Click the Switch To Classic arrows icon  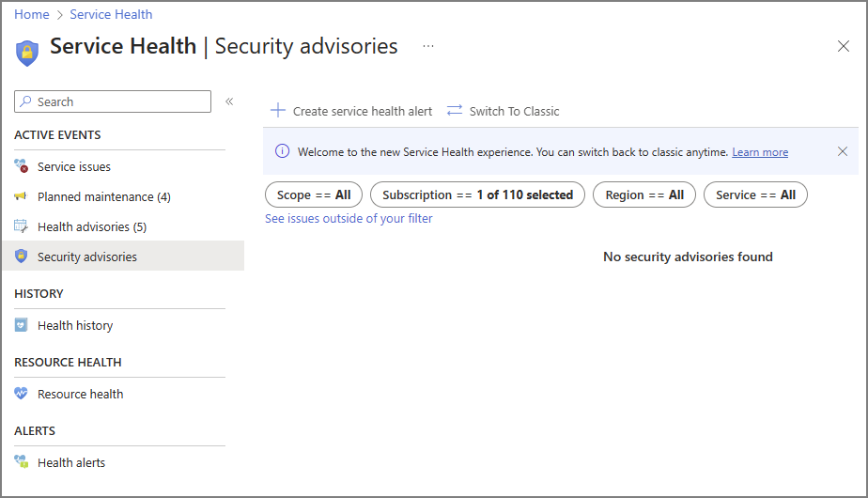click(455, 110)
